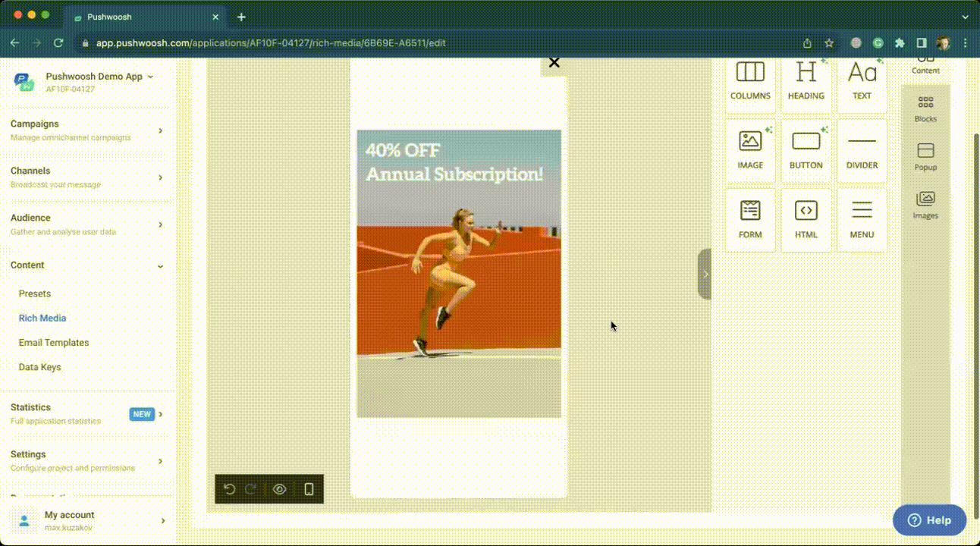Viewport: 980px width, 546px height.
Task: Expand the Settings menu section
Action: [88, 460]
